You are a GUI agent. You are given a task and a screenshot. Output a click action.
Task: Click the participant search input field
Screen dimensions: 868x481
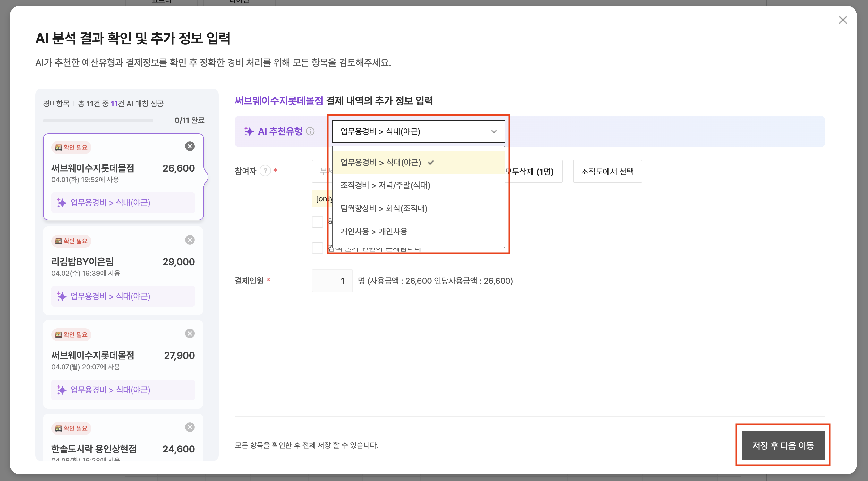pyautogui.click(x=322, y=171)
